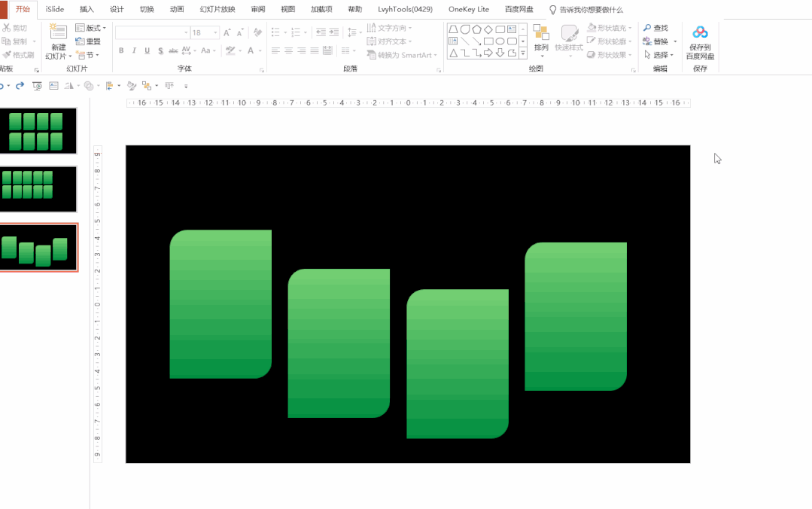The image size is (812, 509).
Task: Open the OneKey Lite tab
Action: point(468,9)
